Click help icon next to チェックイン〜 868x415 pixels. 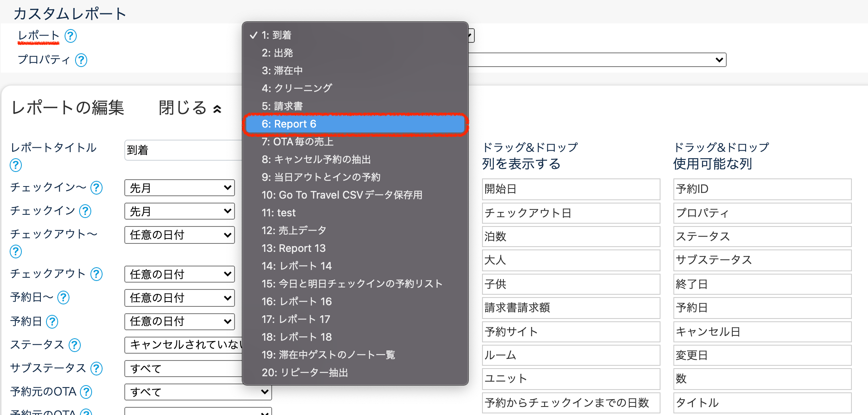pos(96,188)
